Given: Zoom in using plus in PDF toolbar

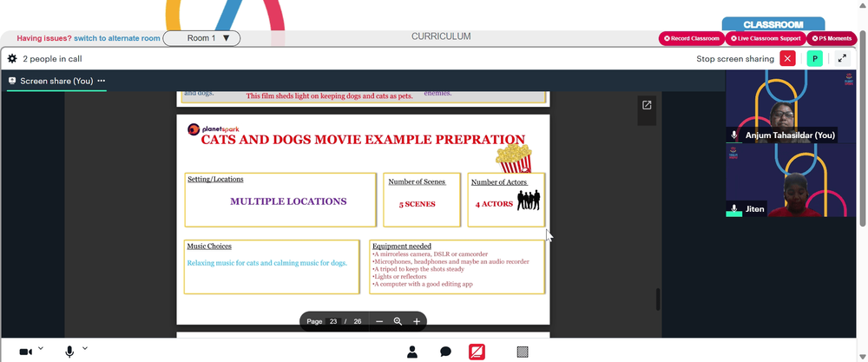Looking at the screenshot, I should [417, 321].
